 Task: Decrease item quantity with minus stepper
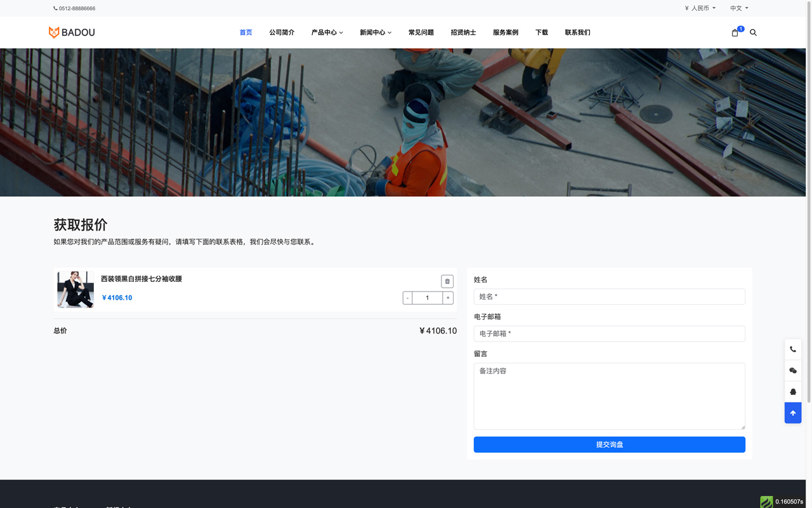pyautogui.click(x=407, y=297)
